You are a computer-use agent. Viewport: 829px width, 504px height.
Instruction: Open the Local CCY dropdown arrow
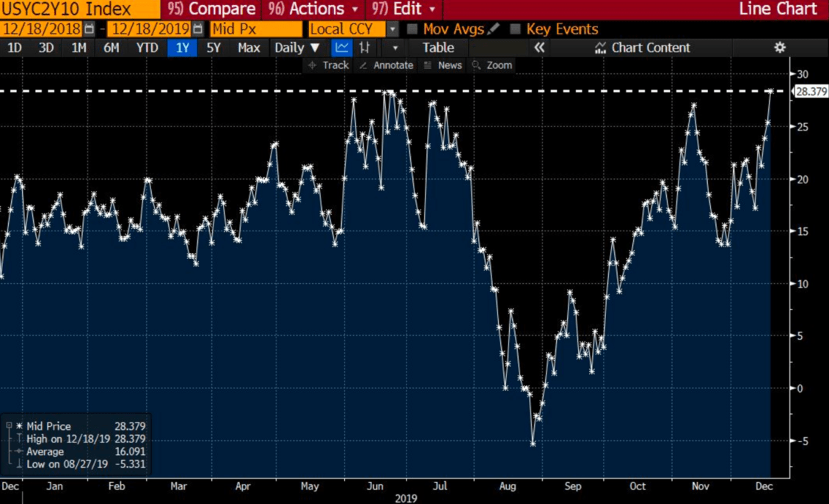(x=392, y=29)
